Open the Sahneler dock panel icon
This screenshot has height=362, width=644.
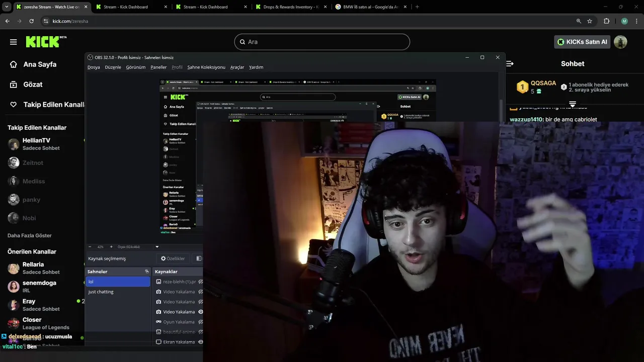(x=147, y=271)
